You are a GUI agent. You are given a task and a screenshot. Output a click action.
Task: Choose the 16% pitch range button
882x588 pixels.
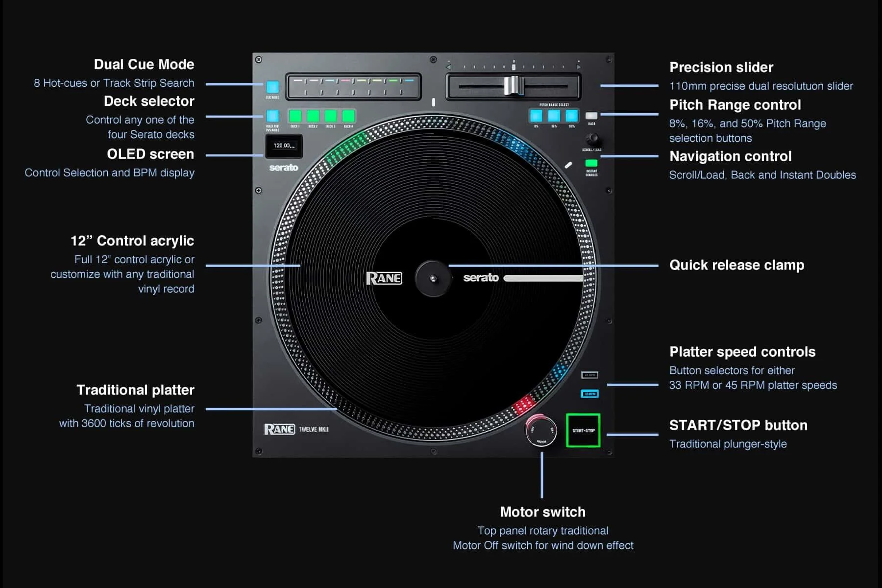pos(554,116)
